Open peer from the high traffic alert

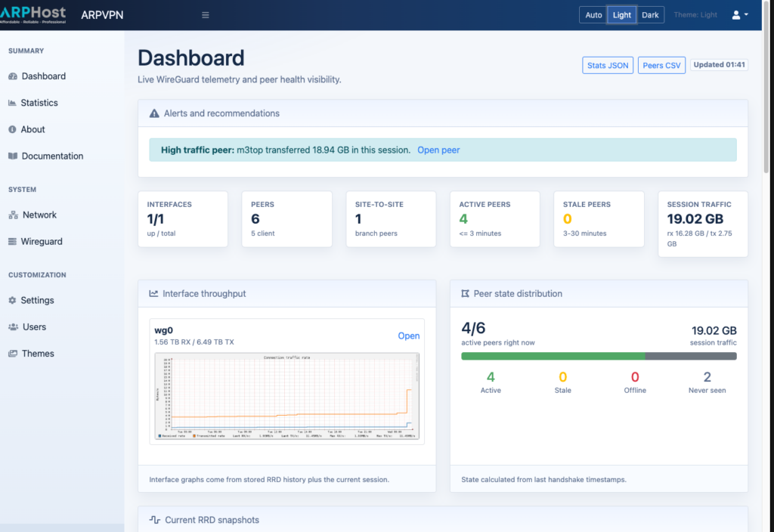coord(438,150)
